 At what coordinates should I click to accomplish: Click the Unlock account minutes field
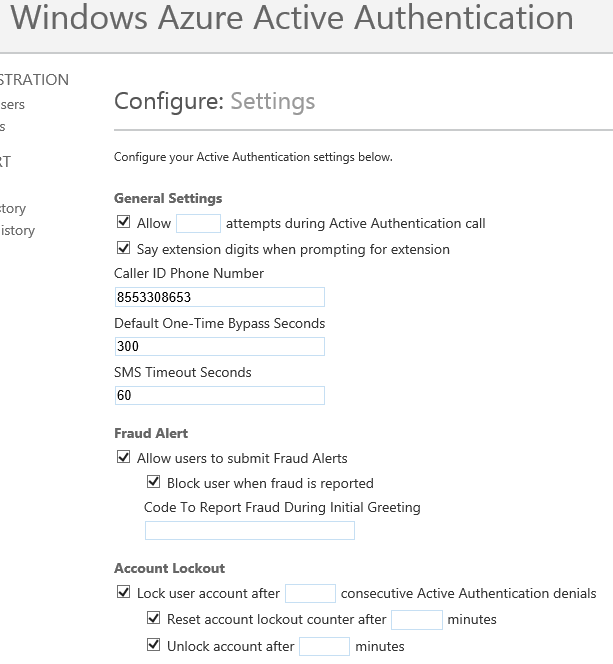pos(324,646)
